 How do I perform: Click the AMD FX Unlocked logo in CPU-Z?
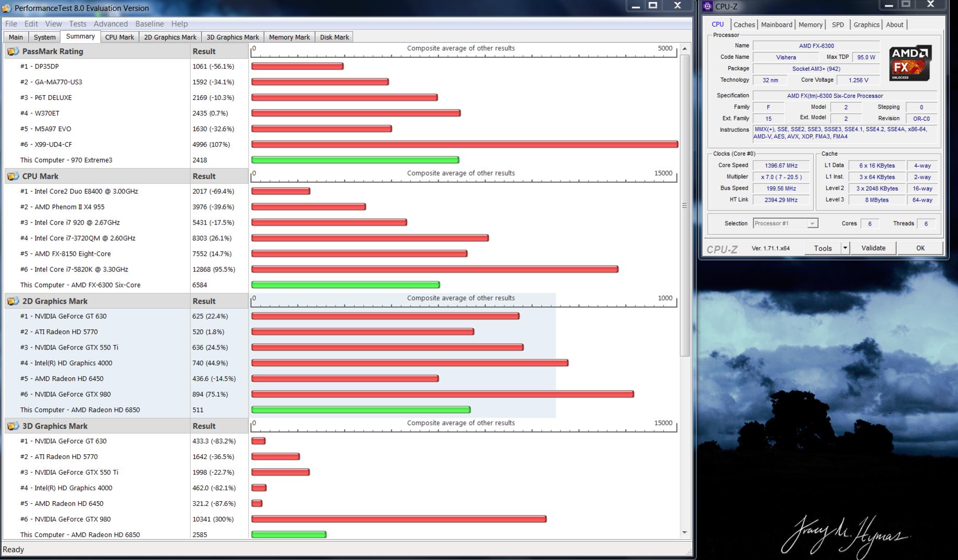click(910, 63)
